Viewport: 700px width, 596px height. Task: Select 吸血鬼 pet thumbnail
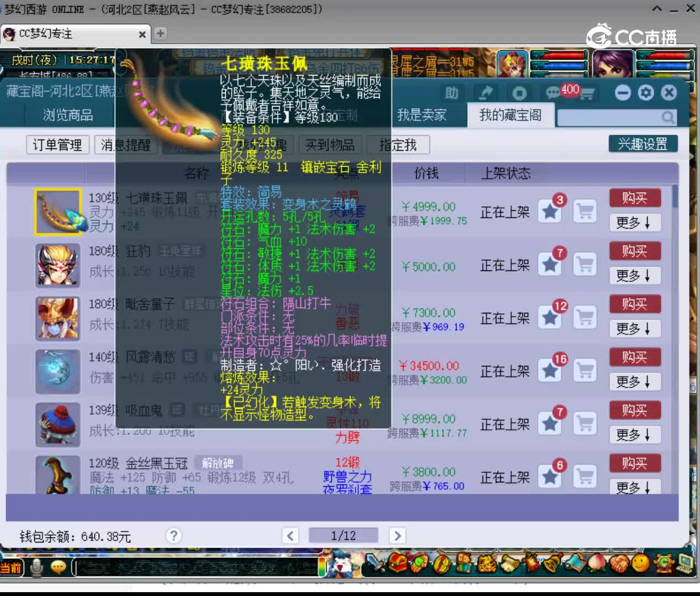(58, 424)
